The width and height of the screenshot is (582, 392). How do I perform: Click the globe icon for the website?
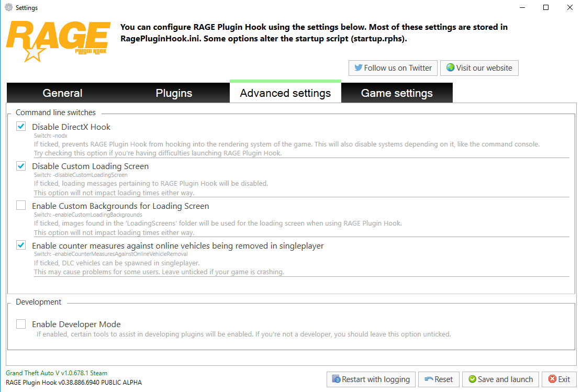[450, 68]
